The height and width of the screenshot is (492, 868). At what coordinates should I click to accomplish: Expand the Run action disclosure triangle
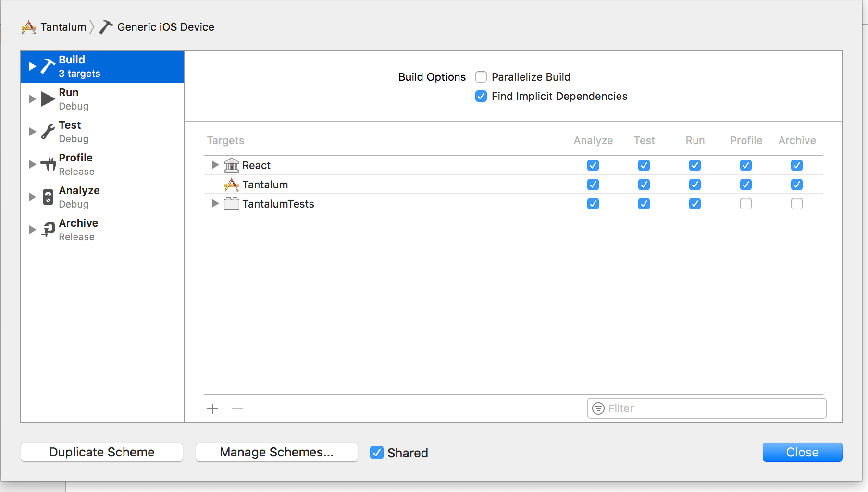(x=32, y=99)
